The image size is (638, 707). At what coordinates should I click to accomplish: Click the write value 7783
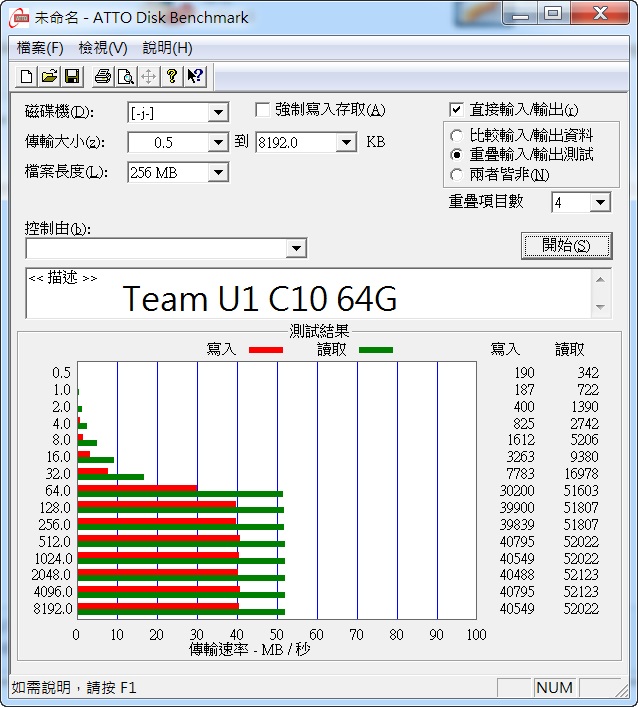[x=520, y=474]
